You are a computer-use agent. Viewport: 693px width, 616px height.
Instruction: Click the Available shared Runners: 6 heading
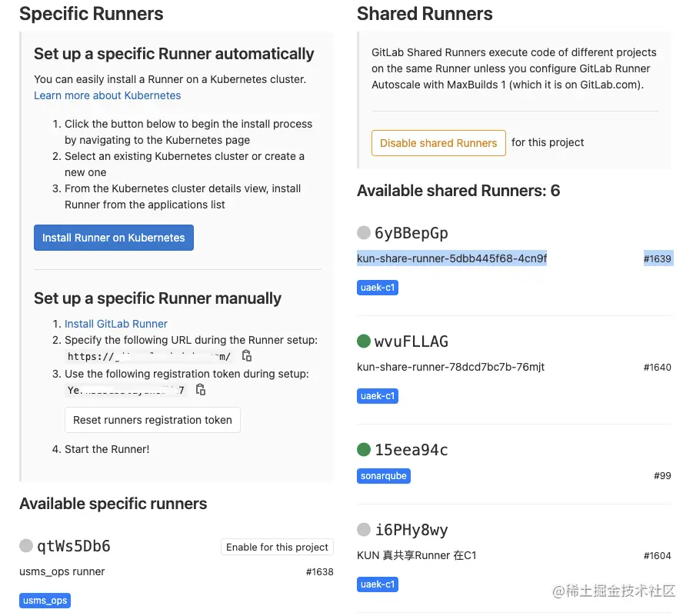point(458,191)
